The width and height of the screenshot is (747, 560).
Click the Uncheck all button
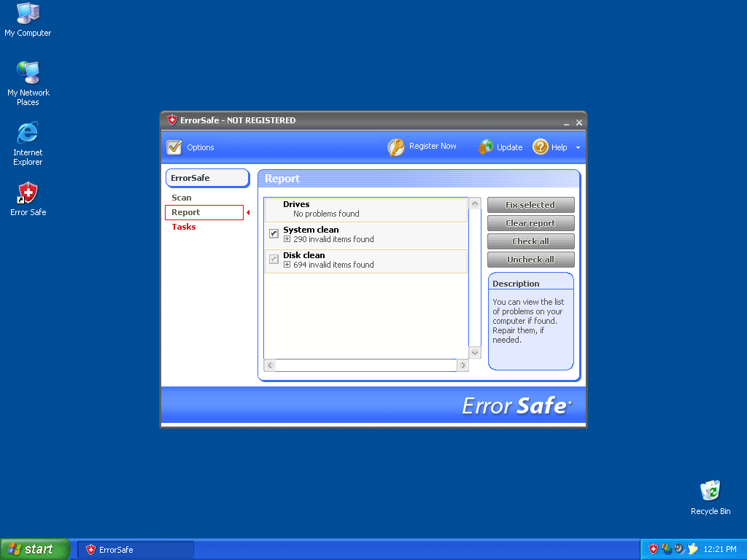click(x=530, y=260)
